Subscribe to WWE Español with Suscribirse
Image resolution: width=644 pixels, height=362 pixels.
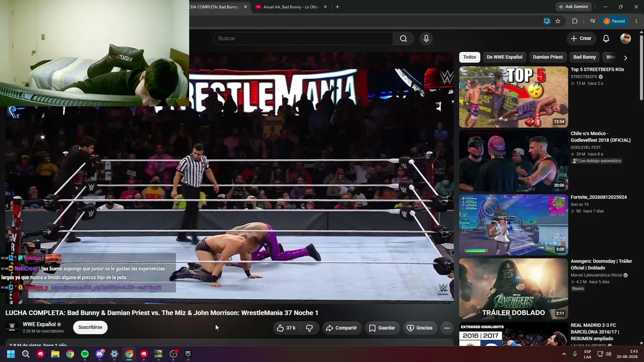(90, 327)
